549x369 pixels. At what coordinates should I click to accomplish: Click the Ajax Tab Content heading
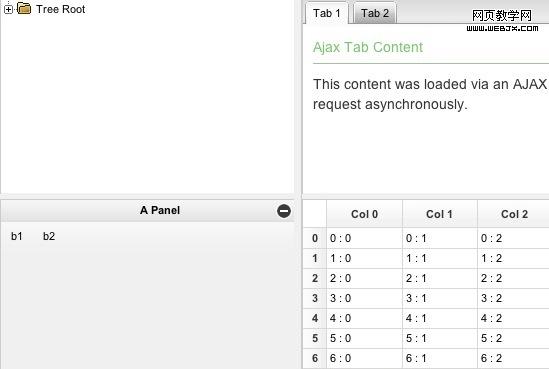[x=368, y=47]
